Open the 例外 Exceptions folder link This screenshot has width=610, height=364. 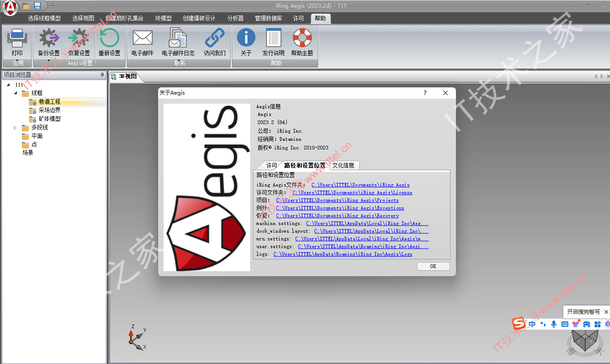coord(340,208)
